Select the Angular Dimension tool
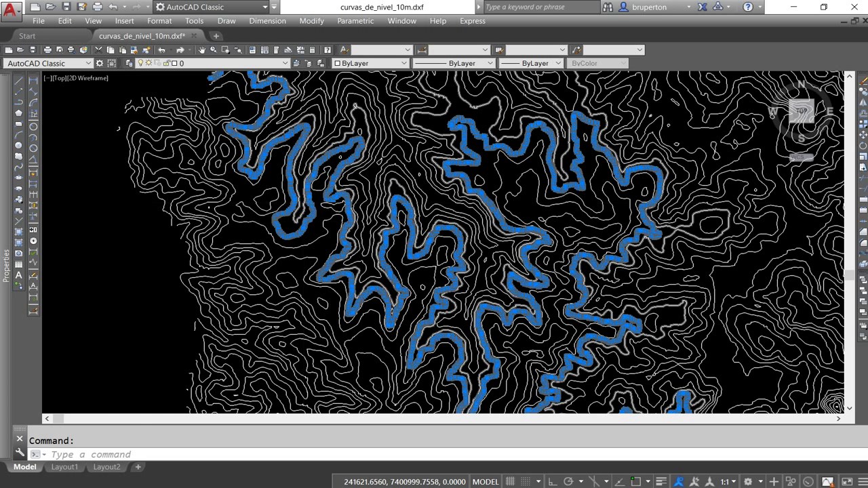The width and height of the screenshot is (868, 488). pyautogui.click(x=33, y=159)
